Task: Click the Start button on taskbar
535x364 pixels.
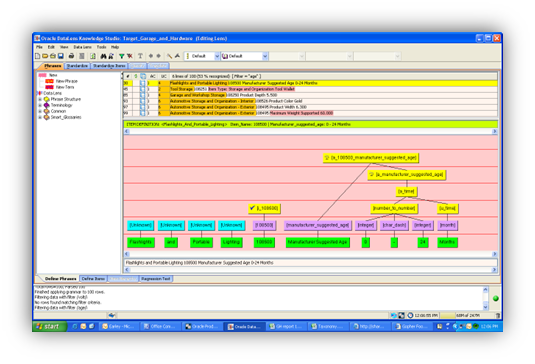Action: pos(49,326)
